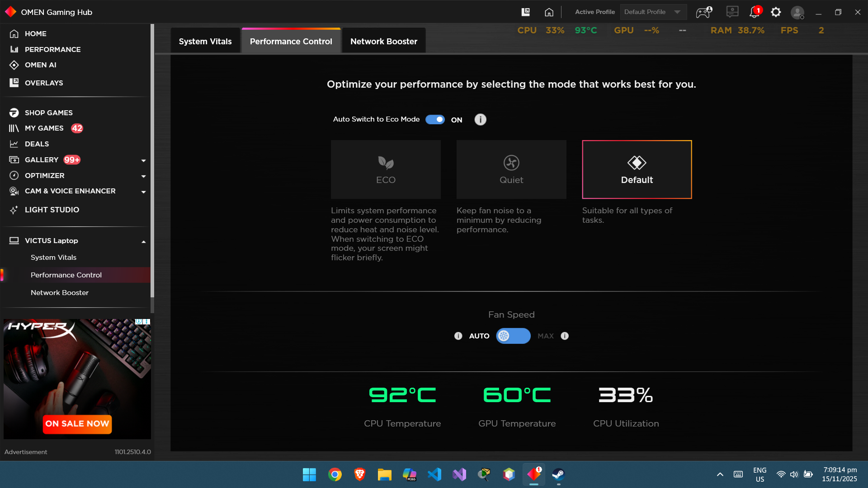Viewport: 868px width, 488px height.
Task: Show hidden tray icons chevron
Action: tap(720, 474)
